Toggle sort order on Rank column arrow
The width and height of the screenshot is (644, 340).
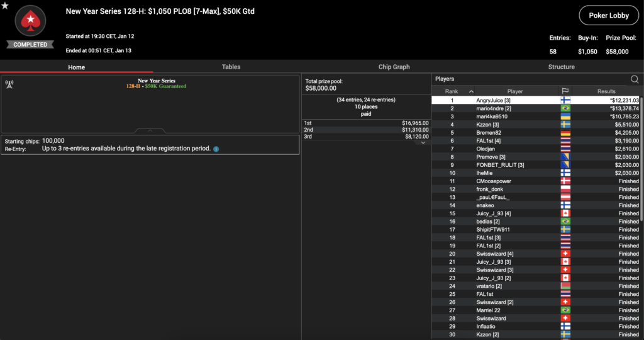pyautogui.click(x=472, y=92)
